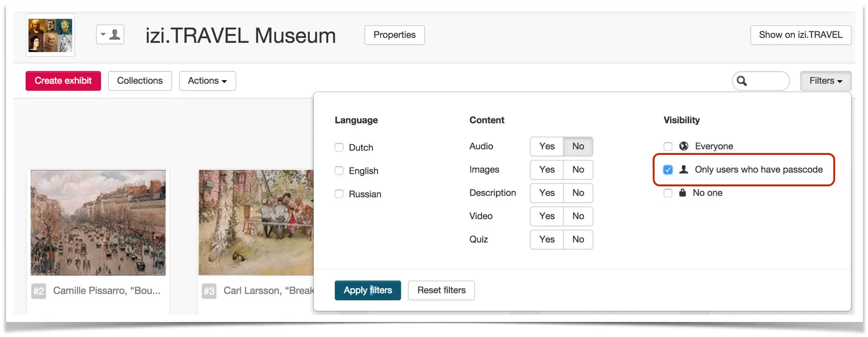Click the search magnifier field
The image size is (868, 337).
pos(761,81)
